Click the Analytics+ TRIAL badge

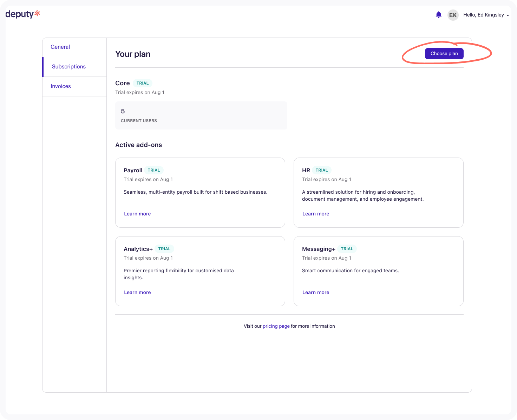[164, 249]
